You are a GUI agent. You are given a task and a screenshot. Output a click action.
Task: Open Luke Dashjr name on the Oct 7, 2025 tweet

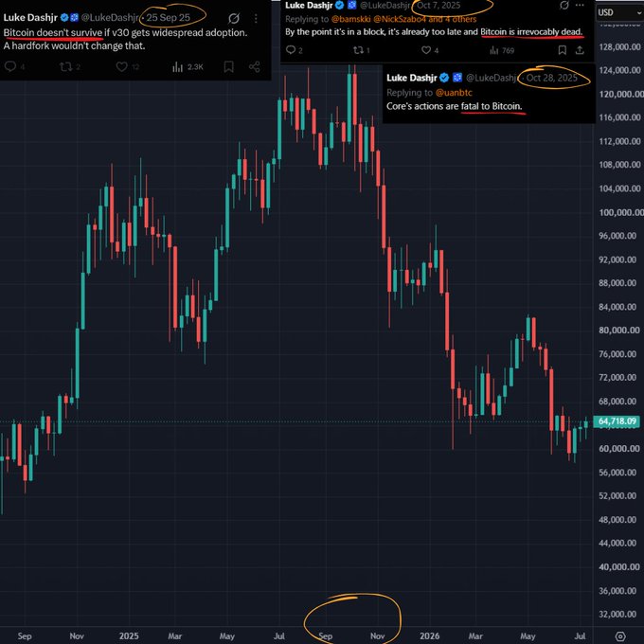(309, 6)
